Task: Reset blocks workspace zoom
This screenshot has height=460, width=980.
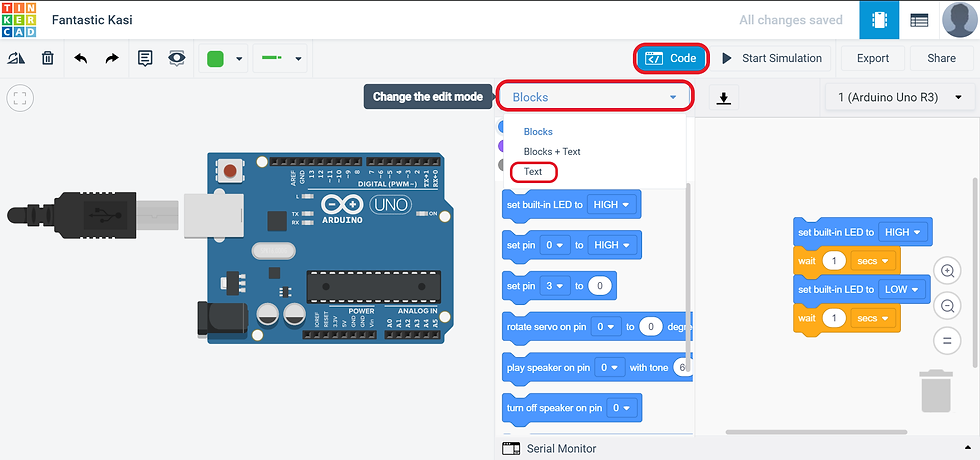Action: tap(948, 341)
